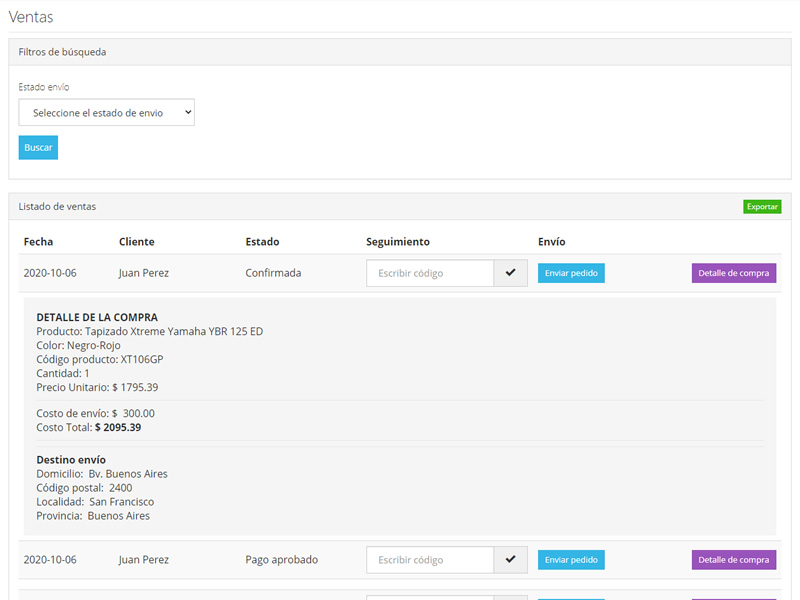Image resolution: width=800 pixels, height=600 pixels.
Task: Click checkmark icon in Pago aprobado row
Action: click(510, 560)
